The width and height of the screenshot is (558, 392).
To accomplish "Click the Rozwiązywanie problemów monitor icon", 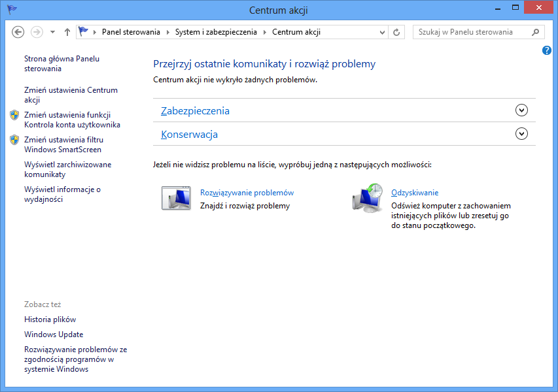I will [x=176, y=198].
